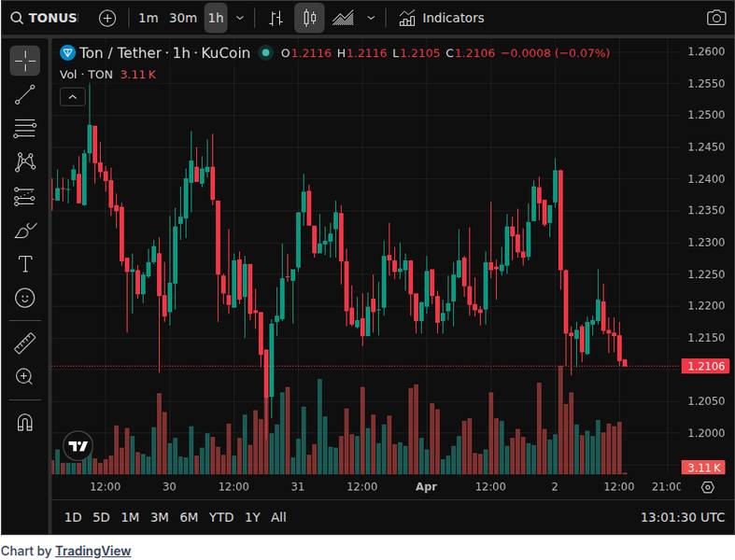Set chart range to 1Y
The width and height of the screenshot is (735, 560).
point(252,517)
